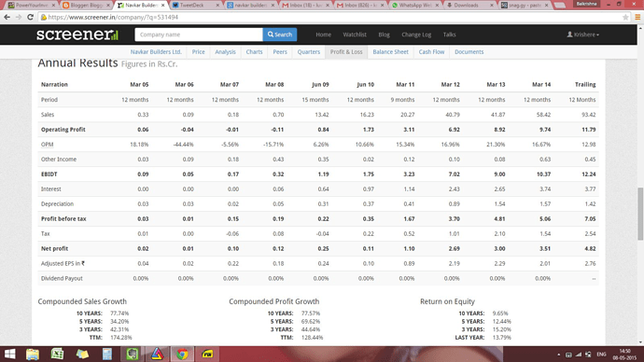Switch to the Blogger browser tab
This screenshot has height=362, width=644.
[85, 6]
